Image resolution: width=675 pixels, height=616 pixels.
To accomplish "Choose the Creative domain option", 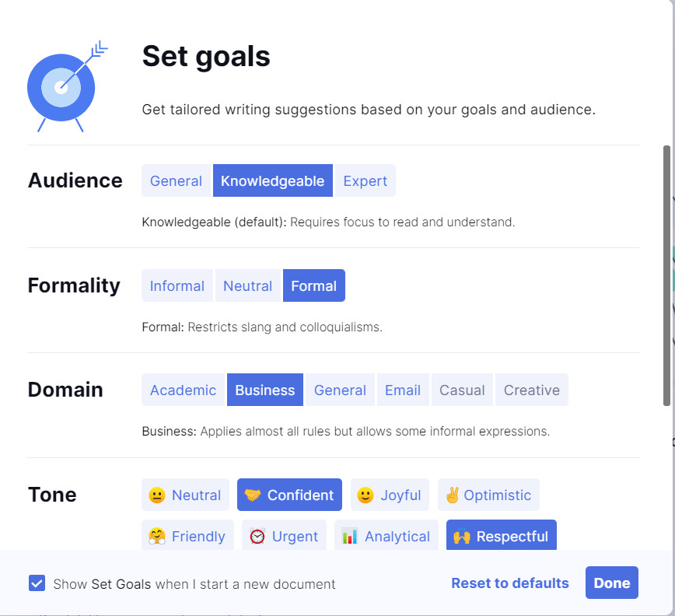I will tap(532, 390).
